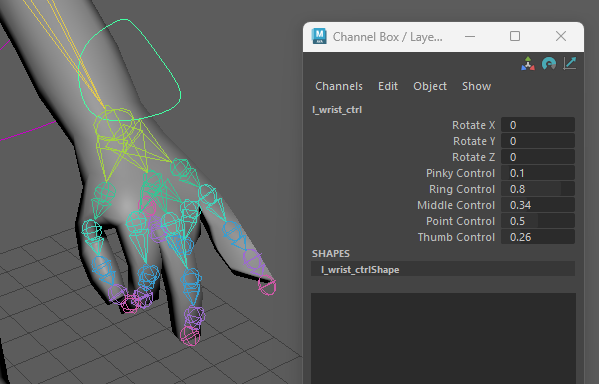
Task: Select the Ring Control channel label
Action: tap(462, 190)
